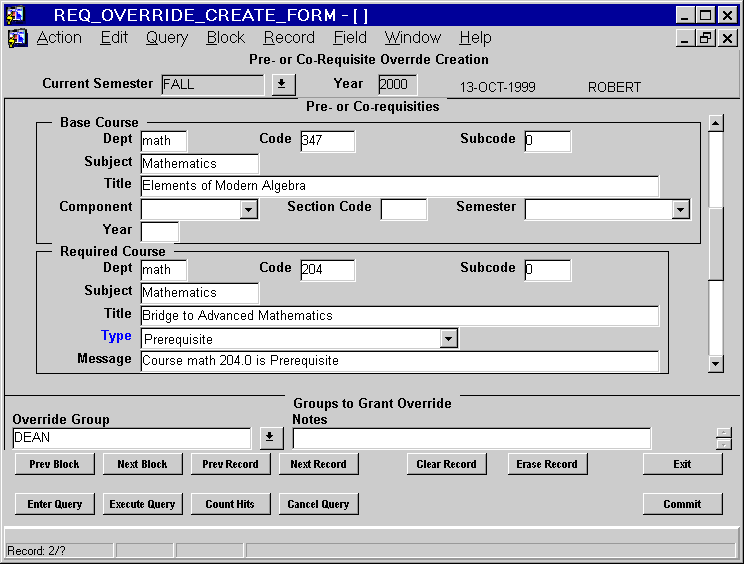Click the user name ROBERT
Viewport: 744px width, 564px height.
[614, 87]
